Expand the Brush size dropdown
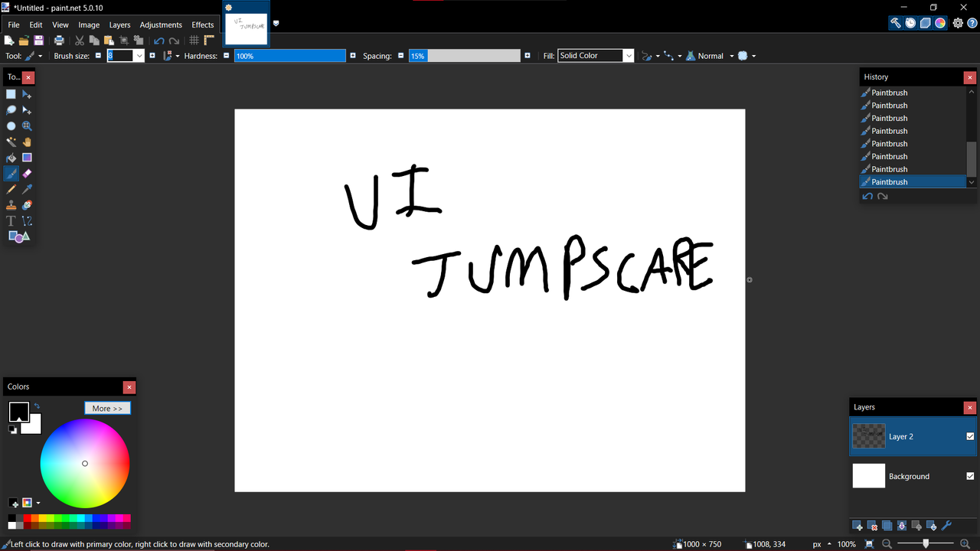This screenshot has height=551, width=980. coord(139,55)
